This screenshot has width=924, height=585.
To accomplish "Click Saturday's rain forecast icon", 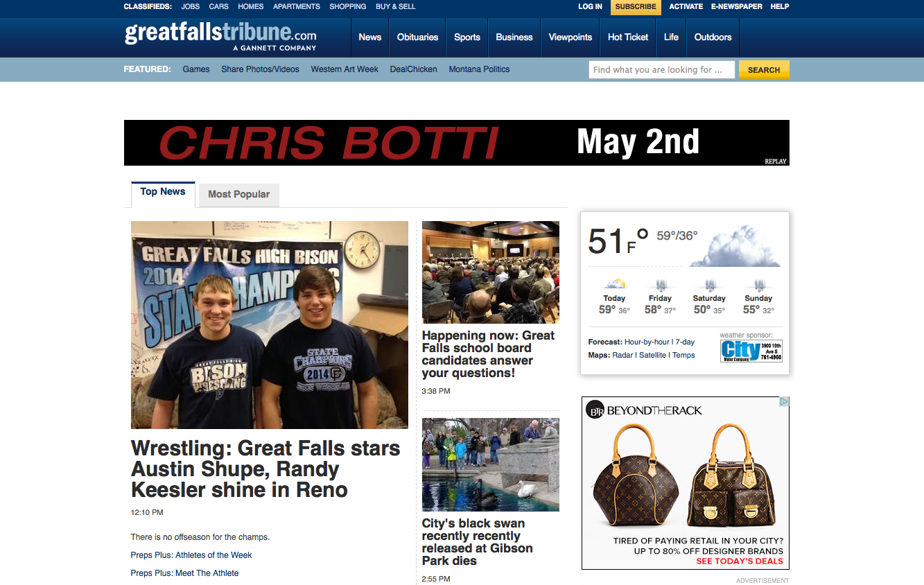I will (x=709, y=285).
